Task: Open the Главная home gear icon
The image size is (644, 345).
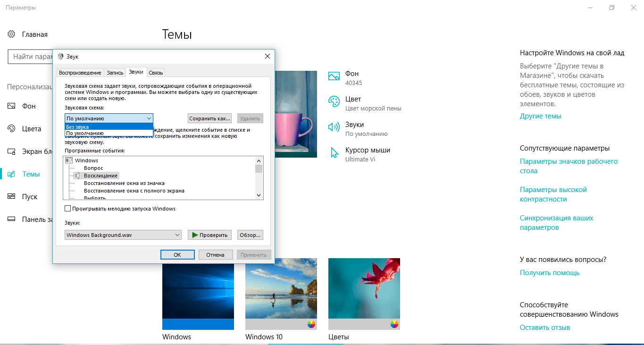Action: pyautogui.click(x=11, y=34)
